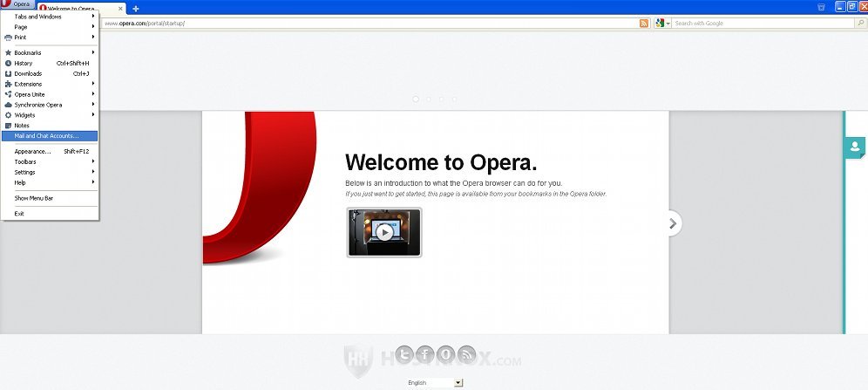Screen dimensions: 868x390
Task: Open a new tab with plus button
Action: (x=136, y=9)
